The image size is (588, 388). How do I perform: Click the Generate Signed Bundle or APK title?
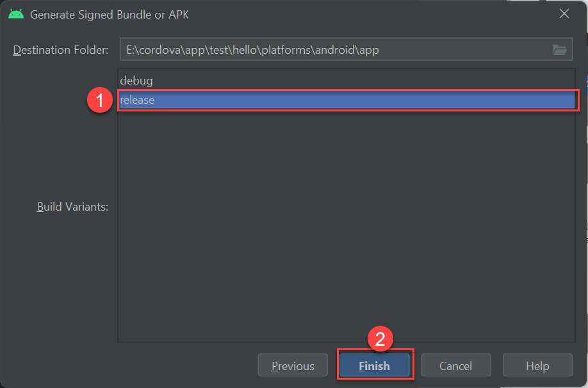(109, 15)
